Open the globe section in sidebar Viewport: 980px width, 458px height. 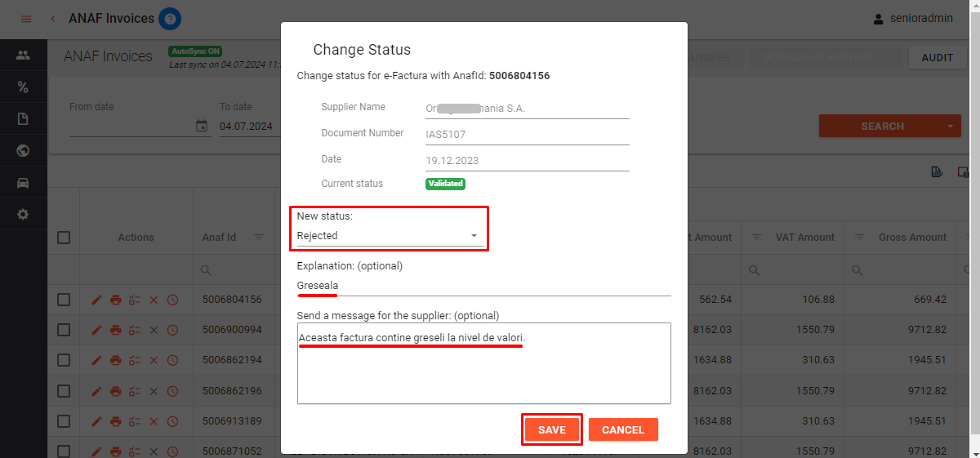coord(23,151)
